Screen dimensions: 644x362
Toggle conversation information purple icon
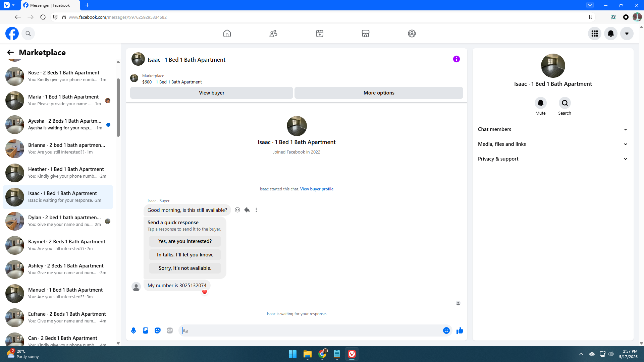[457, 59]
